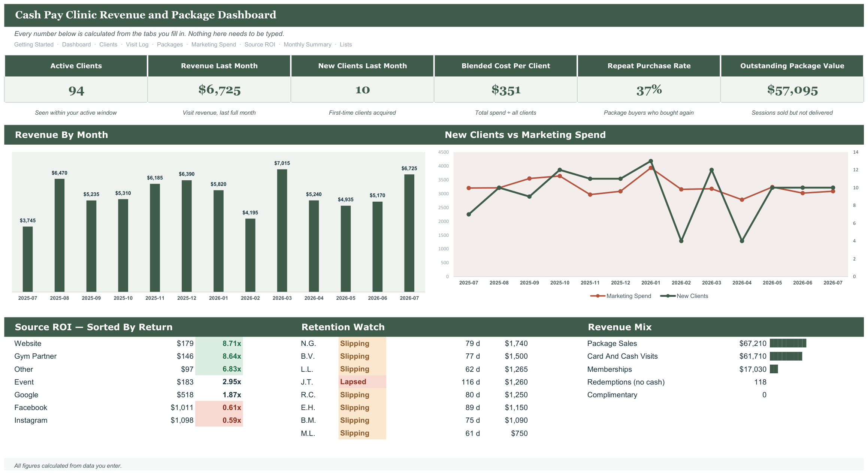The image size is (868, 473).
Task: Select the 116 d days cell for J.T.
Action: [471, 382]
